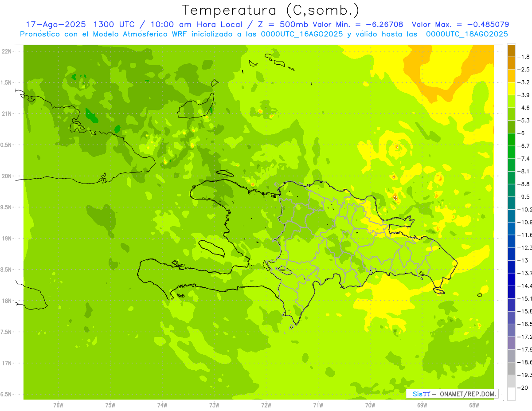Screen dimensions: 532x411
Task: Click colorbar segment between -4.6 and -5.3
Action: pyautogui.click(x=511, y=114)
